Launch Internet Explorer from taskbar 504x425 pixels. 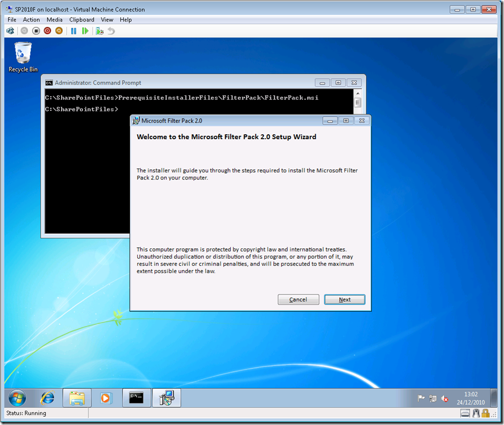click(47, 398)
